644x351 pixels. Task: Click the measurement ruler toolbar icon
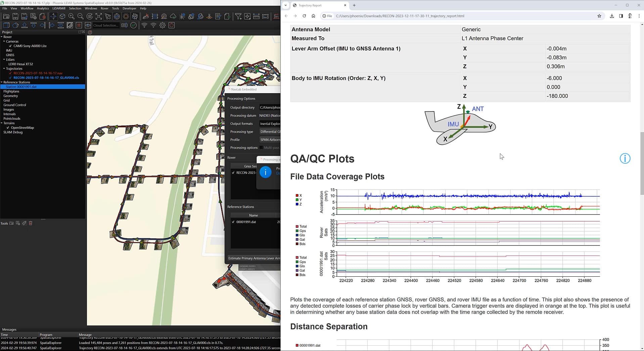click(256, 16)
